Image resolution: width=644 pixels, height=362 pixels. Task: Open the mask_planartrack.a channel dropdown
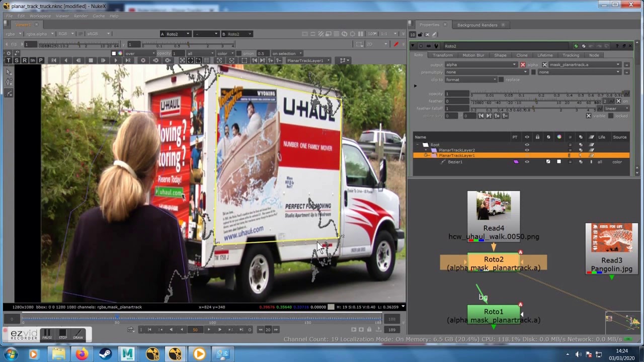[585, 65]
